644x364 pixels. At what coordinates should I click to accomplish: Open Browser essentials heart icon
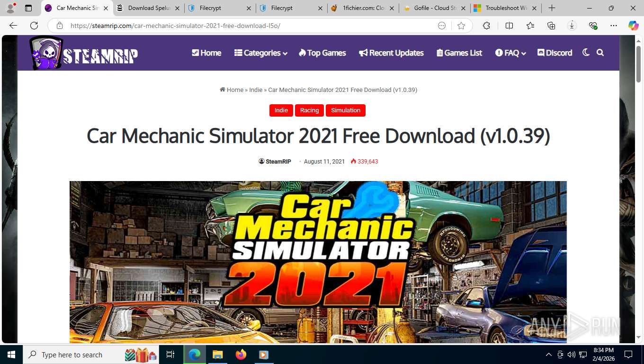point(593,26)
